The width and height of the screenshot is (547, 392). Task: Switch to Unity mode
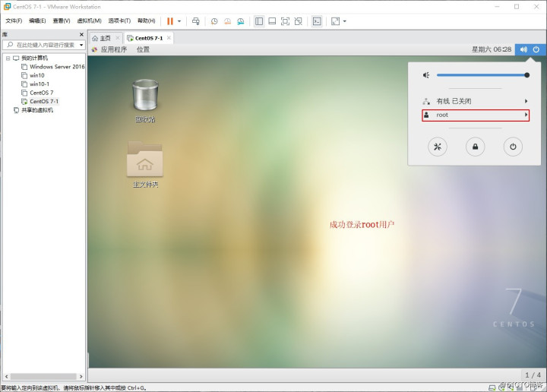coord(299,21)
